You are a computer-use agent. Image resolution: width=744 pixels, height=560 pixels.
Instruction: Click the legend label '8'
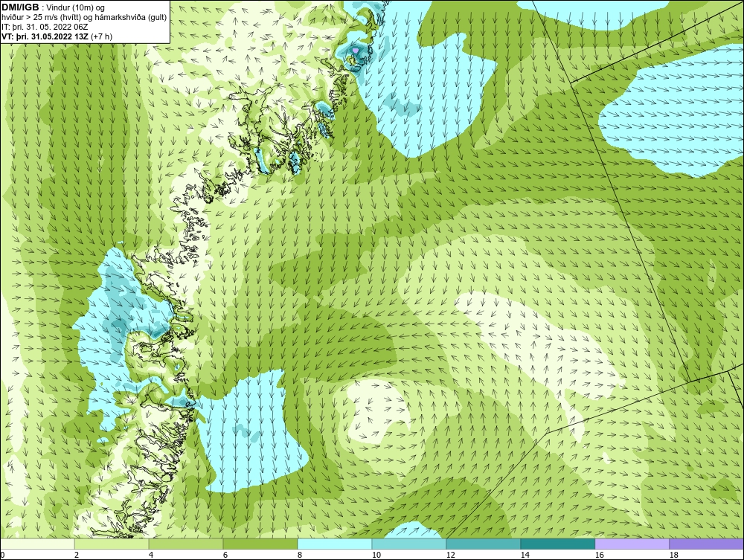click(x=299, y=555)
